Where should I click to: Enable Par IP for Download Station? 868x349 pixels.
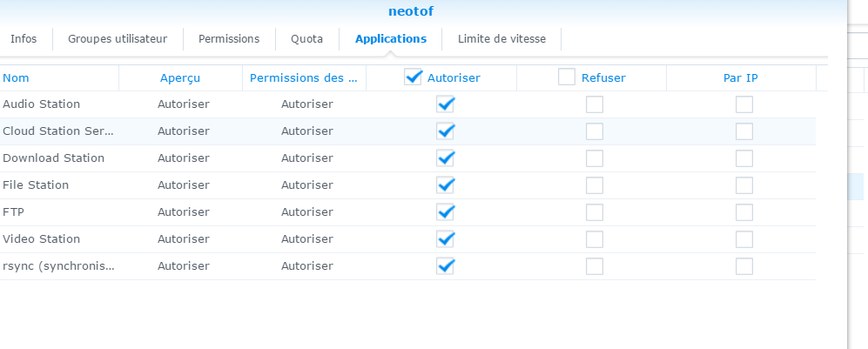(x=744, y=158)
